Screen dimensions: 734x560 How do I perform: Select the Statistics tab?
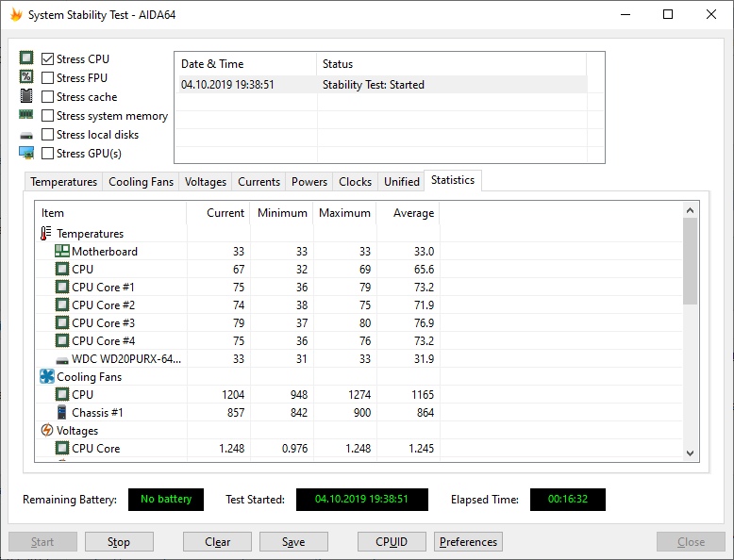(453, 180)
